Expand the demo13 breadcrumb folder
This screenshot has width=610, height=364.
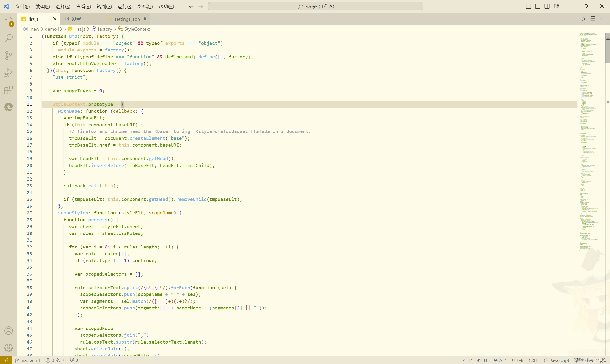53,29
